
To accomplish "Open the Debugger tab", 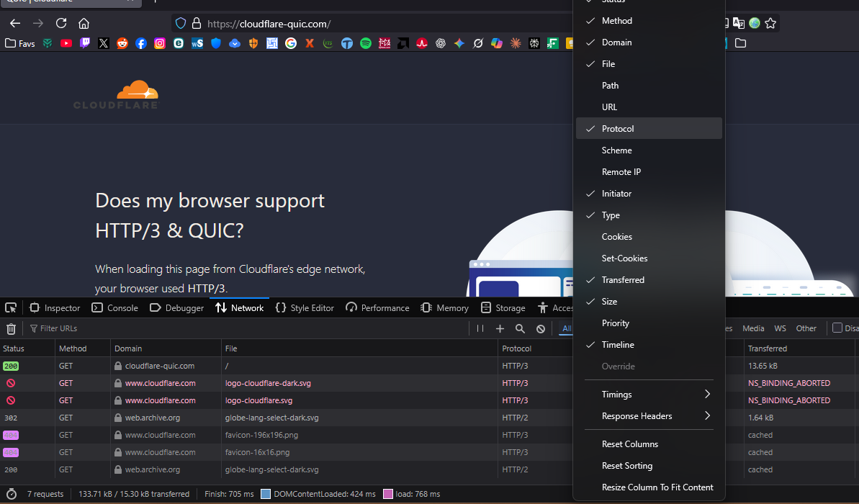I will (177, 308).
